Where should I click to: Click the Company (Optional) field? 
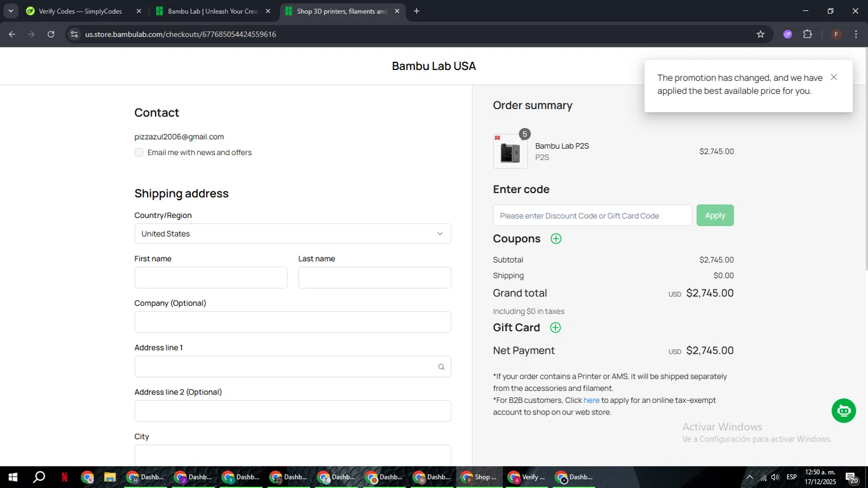(x=293, y=322)
